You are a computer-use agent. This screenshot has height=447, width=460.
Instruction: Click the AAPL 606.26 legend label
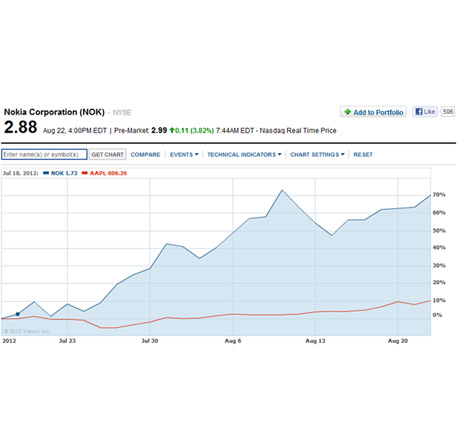coord(108,173)
